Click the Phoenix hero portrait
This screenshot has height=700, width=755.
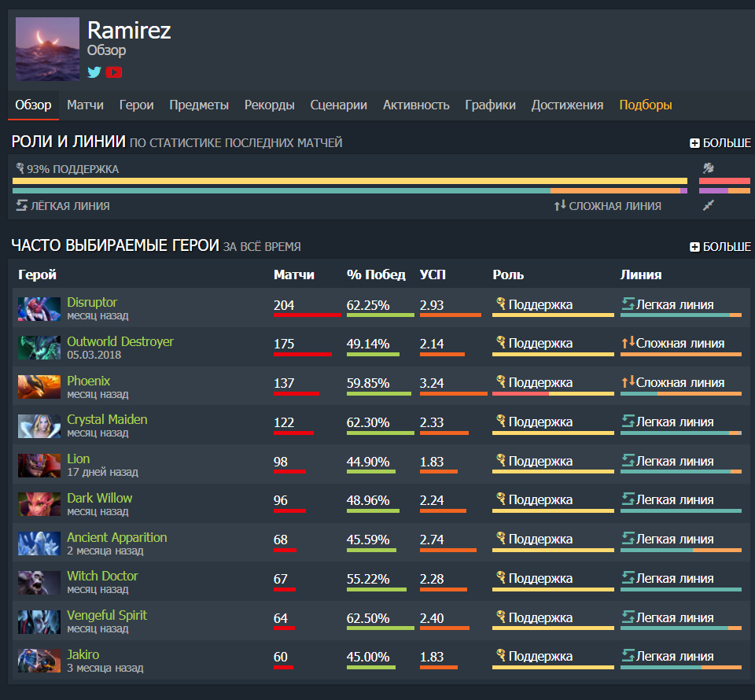pyautogui.click(x=39, y=387)
